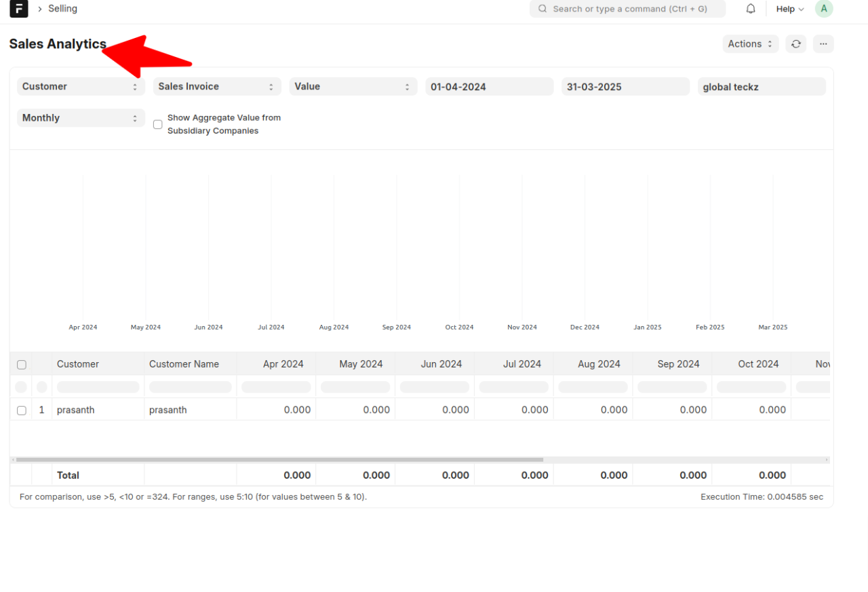This screenshot has height=592, width=868.
Task: Click the Sales Analytics page title
Action: click(x=58, y=44)
